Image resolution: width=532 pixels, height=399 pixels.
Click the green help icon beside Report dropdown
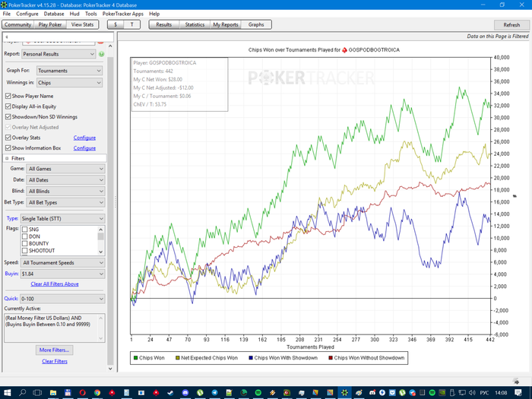click(101, 54)
